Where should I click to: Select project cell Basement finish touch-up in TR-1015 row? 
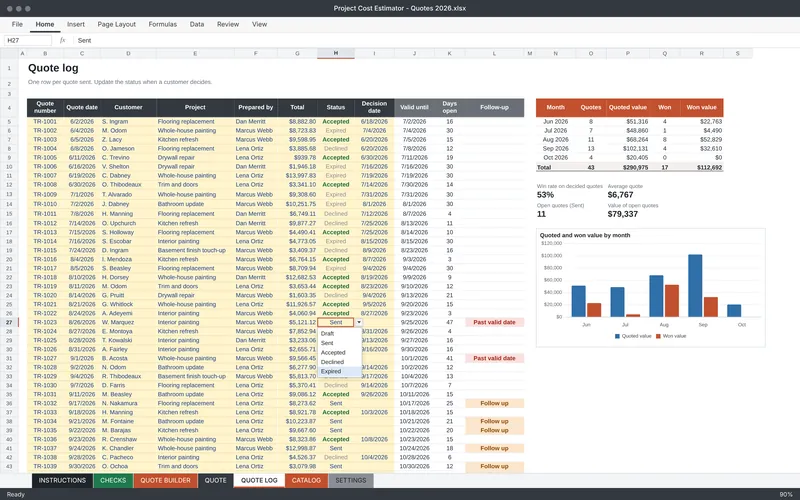tap(195, 251)
